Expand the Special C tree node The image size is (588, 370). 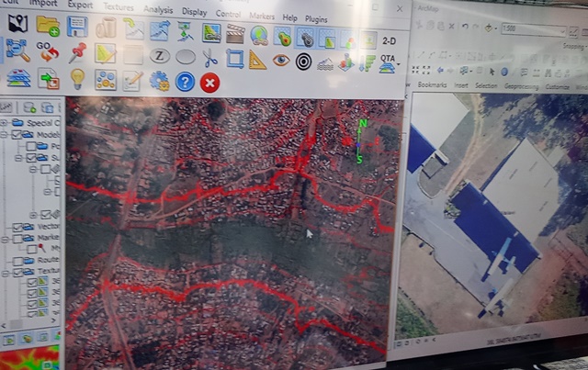click(x=4, y=123)
